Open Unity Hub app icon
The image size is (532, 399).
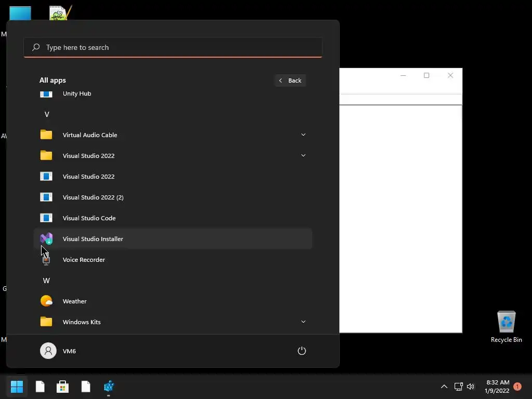click(46, 94)
